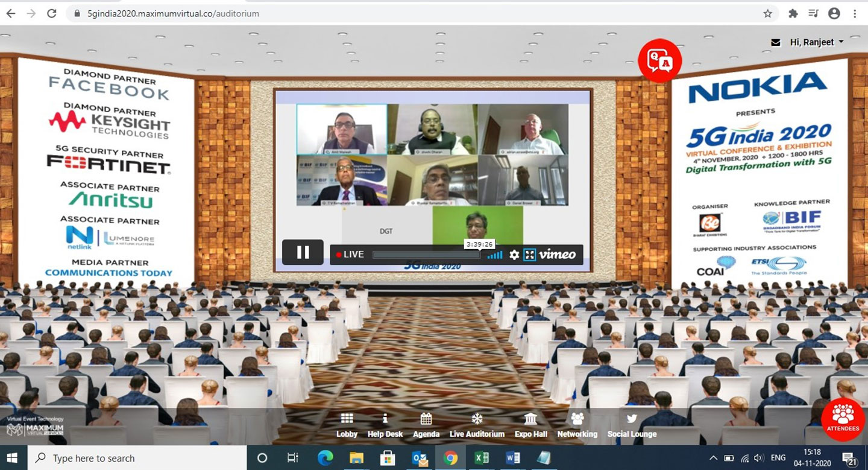This screenshot has height=470, width=868.
Task: Click the Keysight Technologies partner logo
Action: [x=110, y=124]
